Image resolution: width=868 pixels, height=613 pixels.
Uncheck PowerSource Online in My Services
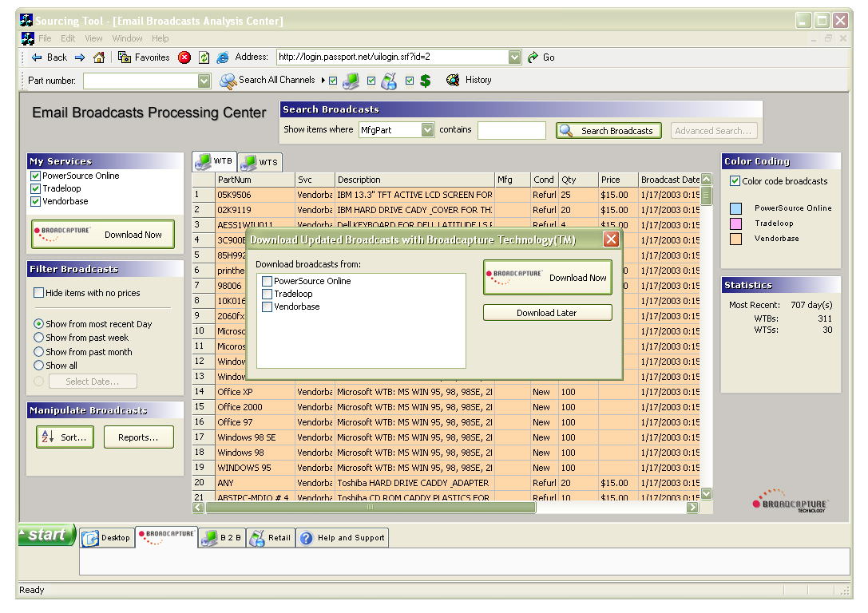click(x=35, y=176)
